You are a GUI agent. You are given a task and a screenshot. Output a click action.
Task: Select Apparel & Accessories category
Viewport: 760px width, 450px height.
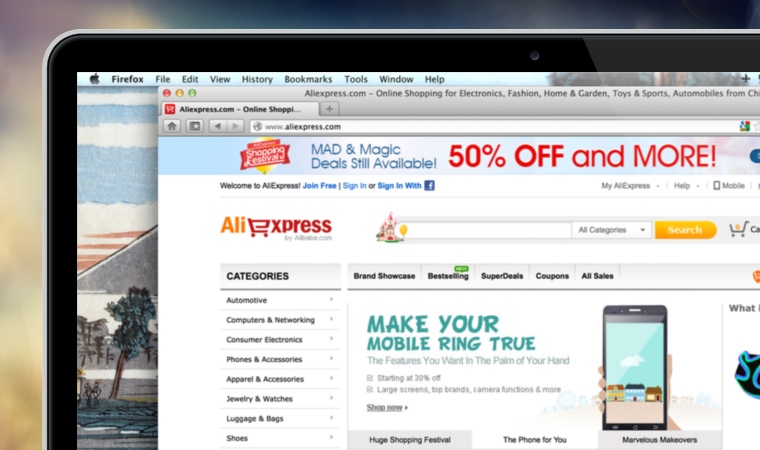(x=265, y=379)
